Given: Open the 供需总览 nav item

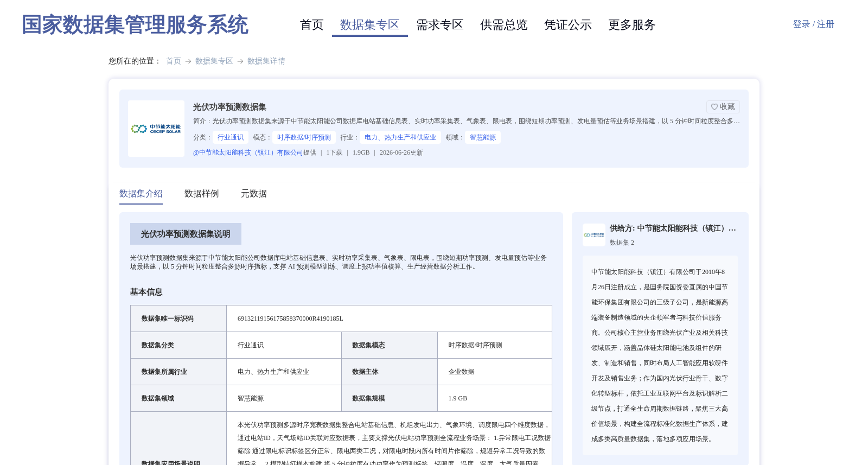Looking at the screenshot, I should pos(504,25).
